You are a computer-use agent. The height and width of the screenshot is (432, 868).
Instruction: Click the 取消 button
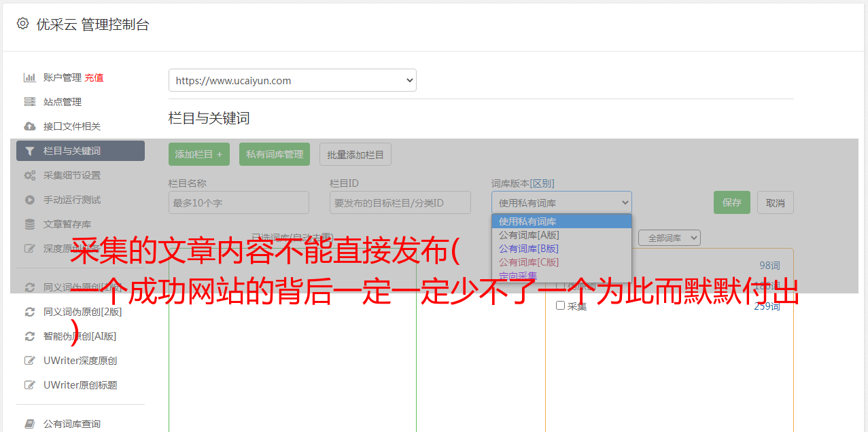776,202
